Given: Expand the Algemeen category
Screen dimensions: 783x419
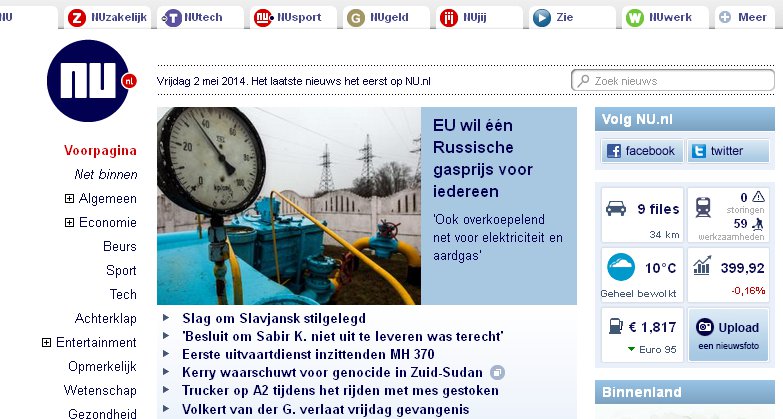Looking at the screenshot, I should 70,198.
